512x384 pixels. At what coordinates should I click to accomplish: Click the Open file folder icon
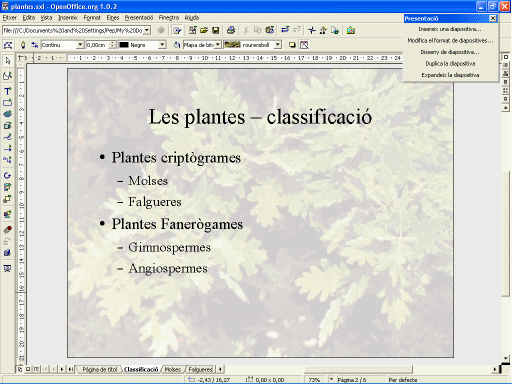204,30
